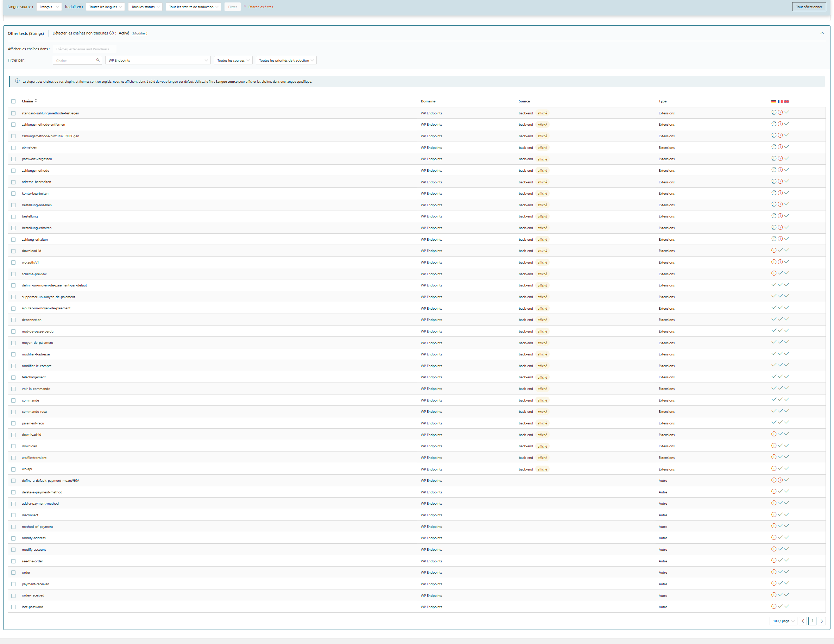Click search magnifier in Chaîne filter
The height and width of the screenshot is (644, 834).
[98, 60]
